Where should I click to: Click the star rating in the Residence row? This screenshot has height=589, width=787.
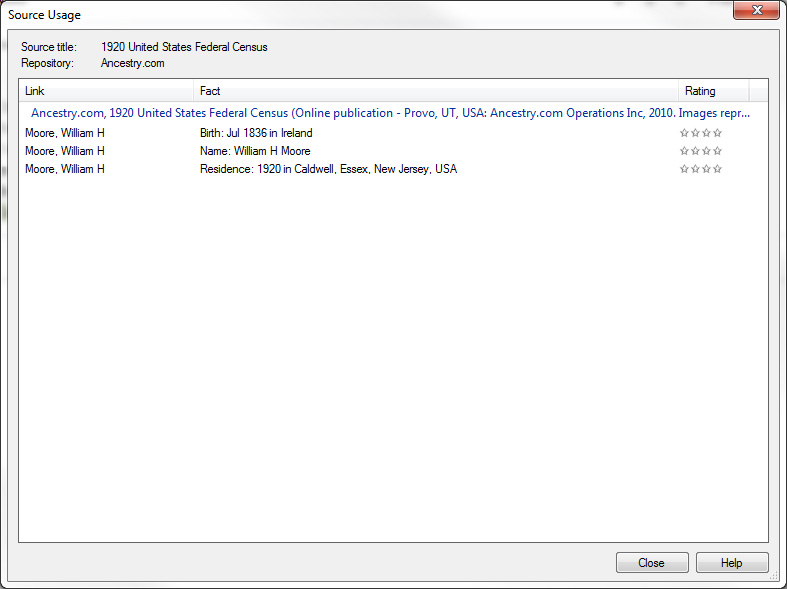(700, 169)
